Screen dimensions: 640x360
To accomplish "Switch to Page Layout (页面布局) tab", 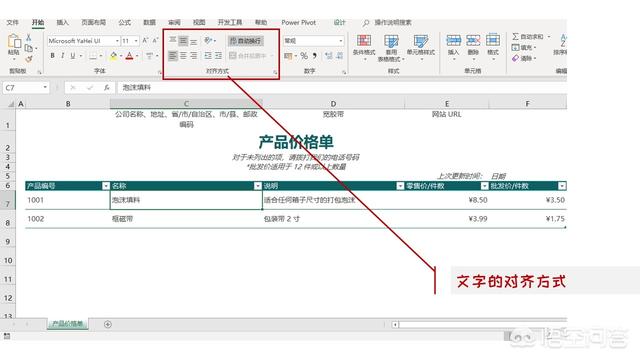I will pos(93,22).
